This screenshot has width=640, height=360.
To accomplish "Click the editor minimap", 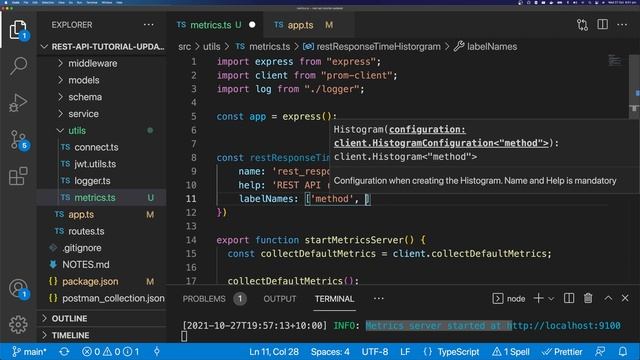I will click(615, 60).
